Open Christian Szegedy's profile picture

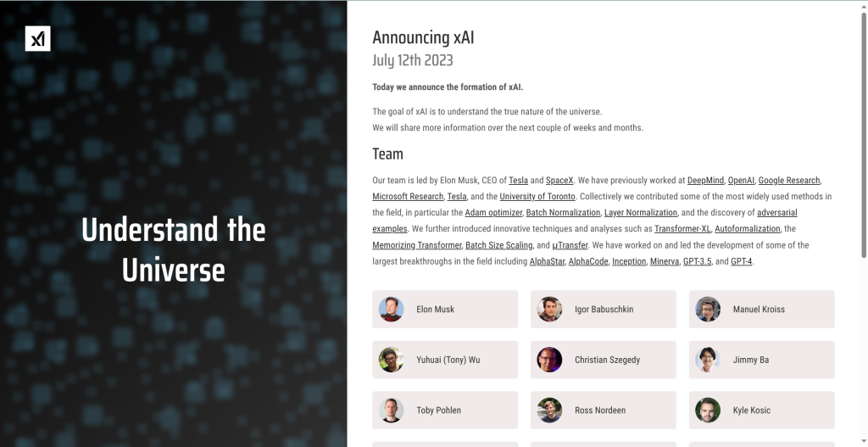click(549, 360)
